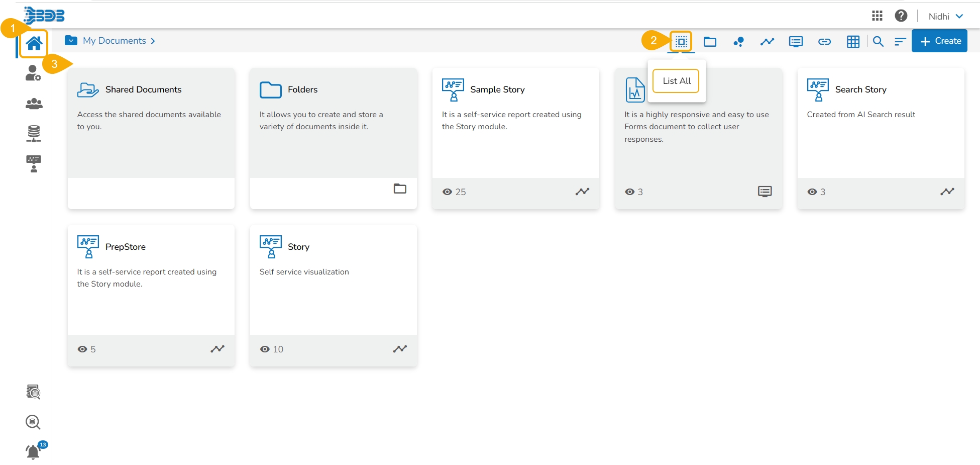Expand the My Documents breadcrumb chevron
Image resolution: width=980 pixels, height=465 pixels.
pos(153,41)
